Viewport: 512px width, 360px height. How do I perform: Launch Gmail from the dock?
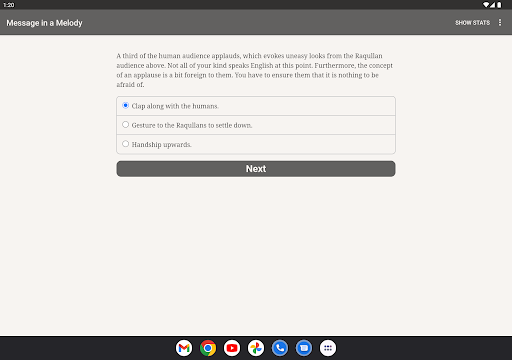coord(184,348)
